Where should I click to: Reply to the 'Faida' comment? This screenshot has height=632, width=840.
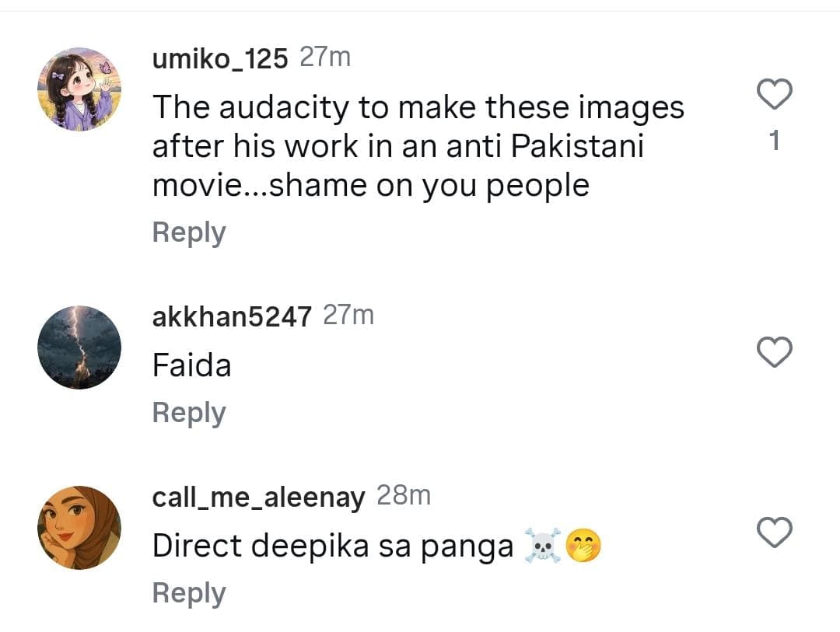point(189,414)
